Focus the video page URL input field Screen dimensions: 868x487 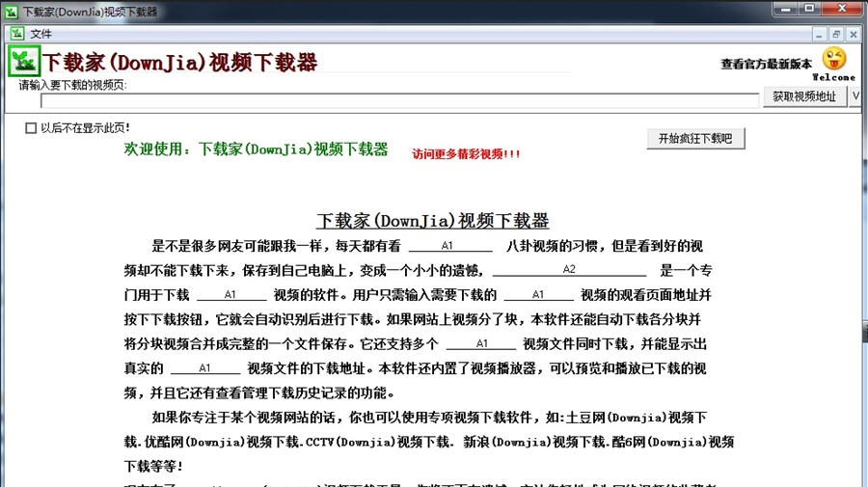399,100
